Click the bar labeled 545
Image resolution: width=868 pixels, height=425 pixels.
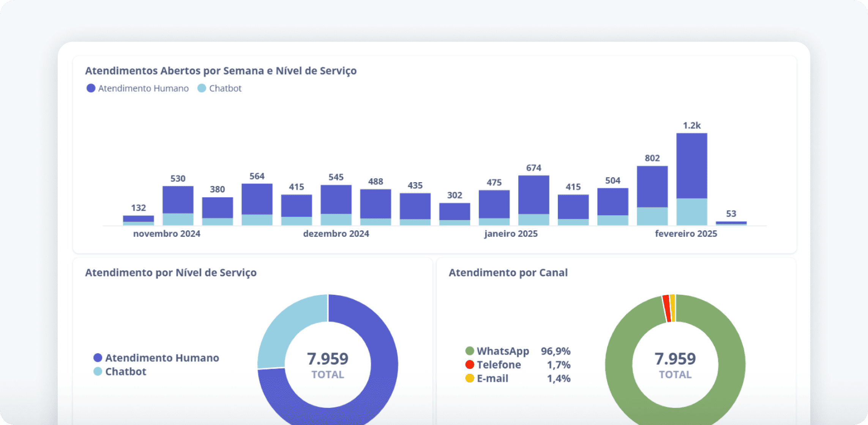point(336,205)
